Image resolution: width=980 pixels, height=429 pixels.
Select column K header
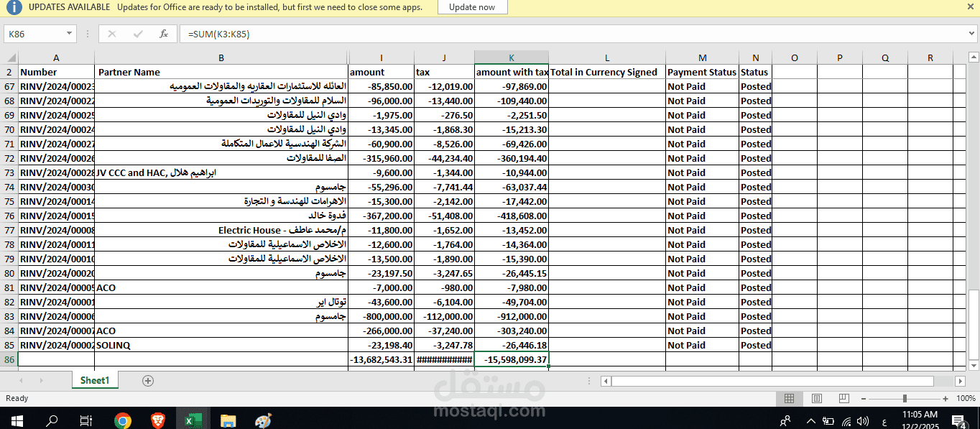[512, 57]
